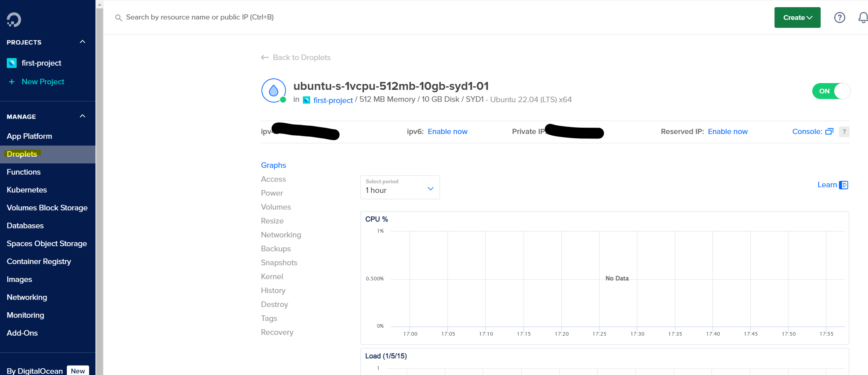Open the notifications bell icon
Screen dimensions: 868x375
coord(862,17)
